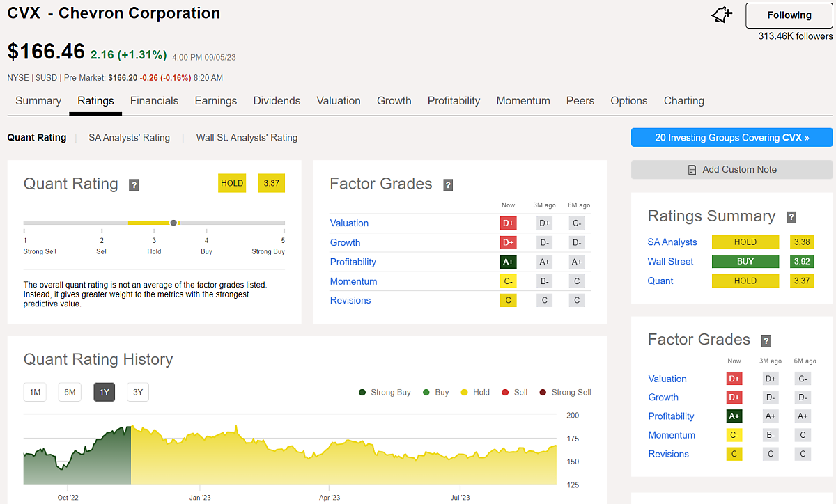Open help icon beside main Factor Grades
Image resolution: width=836 pixels, height=504 pixels.
pos(449,185)
